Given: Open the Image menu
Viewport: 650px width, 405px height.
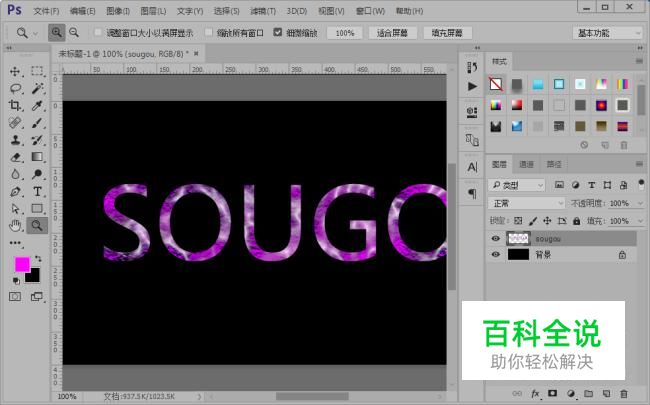Looking at the screenshot, I should coord(118,11).
